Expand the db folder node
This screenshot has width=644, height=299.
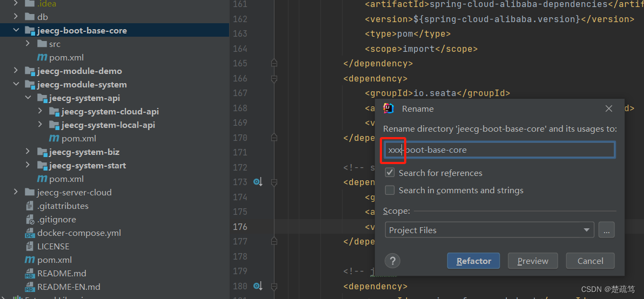pyautogui.click(x=16, y=17)
